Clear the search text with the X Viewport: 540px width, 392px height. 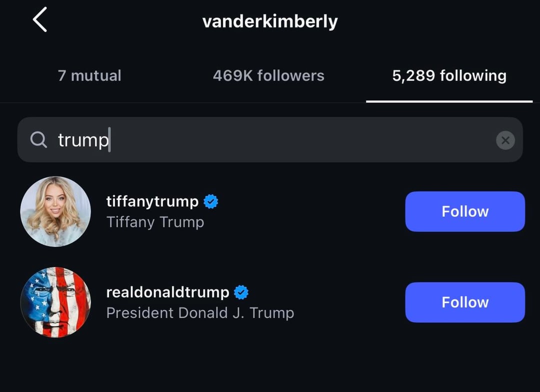(x=505, y=140)
